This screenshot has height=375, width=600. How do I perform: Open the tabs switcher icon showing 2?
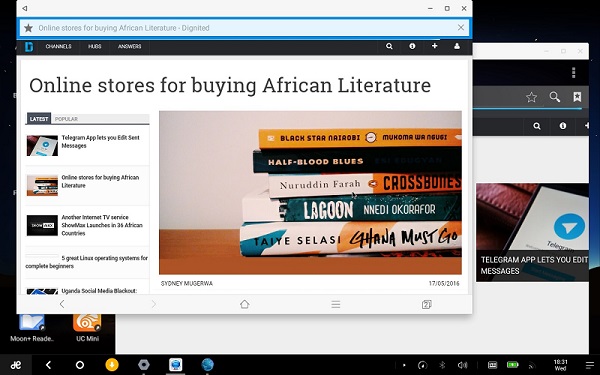427,304
